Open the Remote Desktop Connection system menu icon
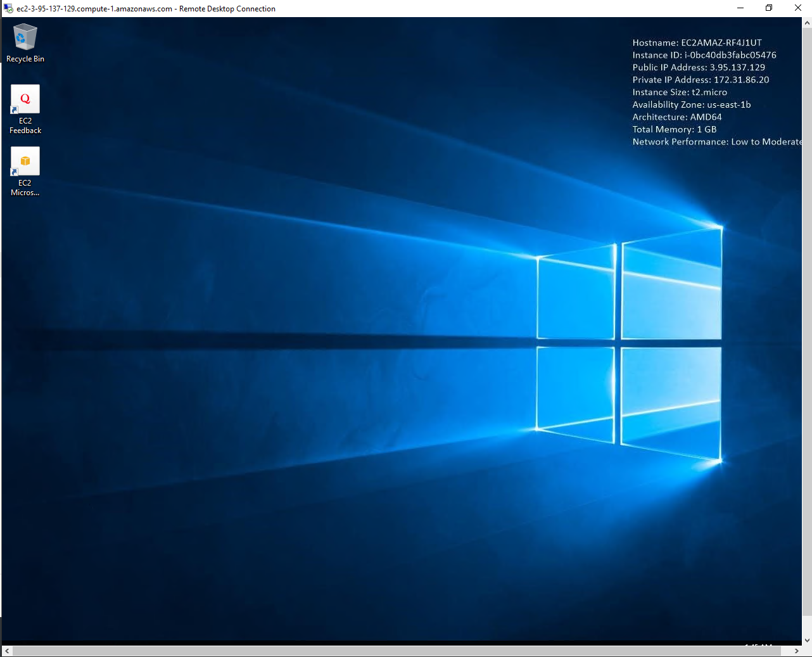Screen dimensions: 812x657 pyautogui.click(x=8, y=8)
